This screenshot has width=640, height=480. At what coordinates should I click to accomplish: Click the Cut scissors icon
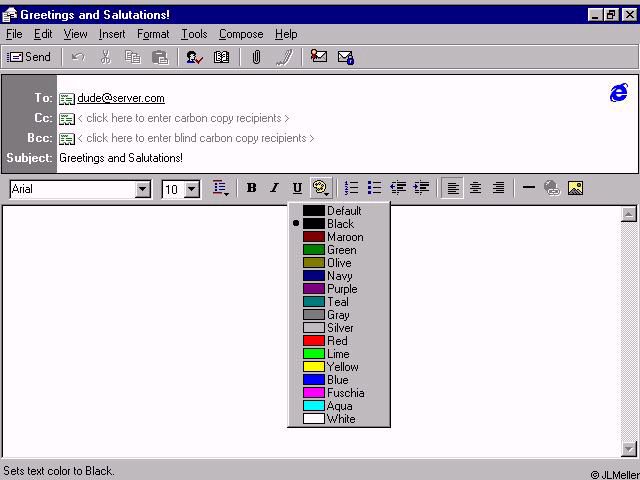tap(106, 57)
